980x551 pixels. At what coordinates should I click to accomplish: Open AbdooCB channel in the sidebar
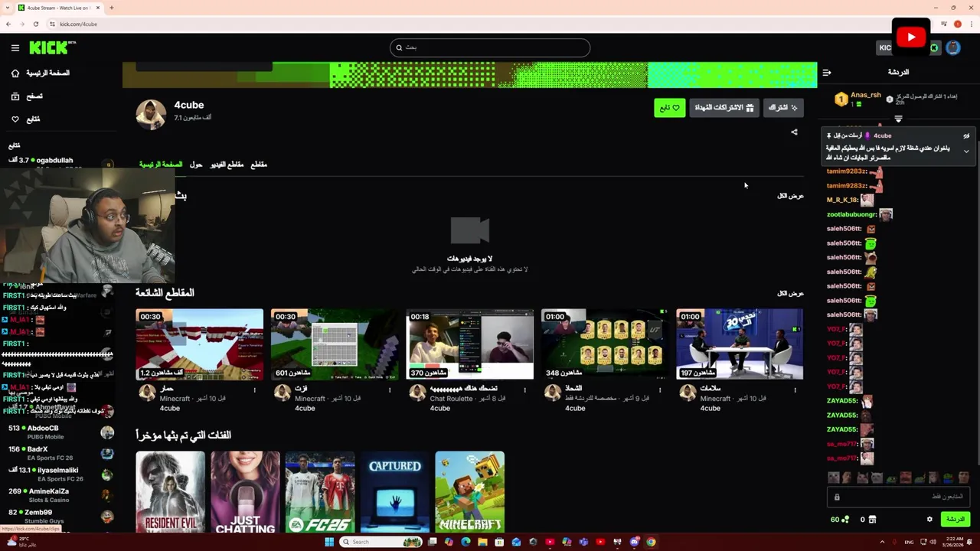pos(60,432)
